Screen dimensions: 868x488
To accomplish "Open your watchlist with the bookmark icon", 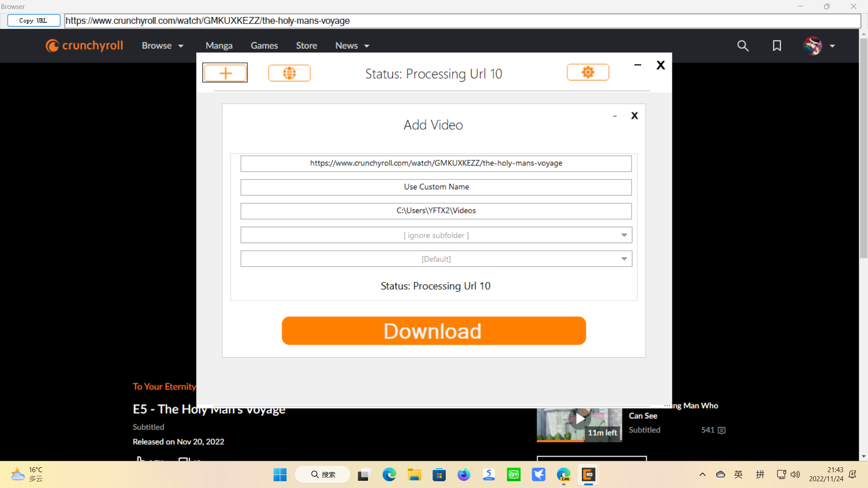I will [x=777, y=46].
